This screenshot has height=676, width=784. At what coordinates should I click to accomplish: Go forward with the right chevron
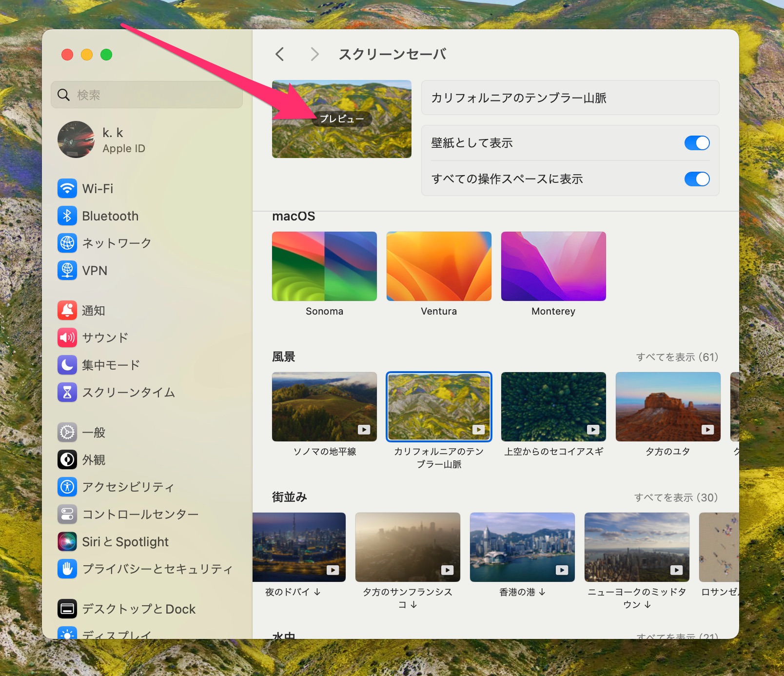tap(315, 54)
